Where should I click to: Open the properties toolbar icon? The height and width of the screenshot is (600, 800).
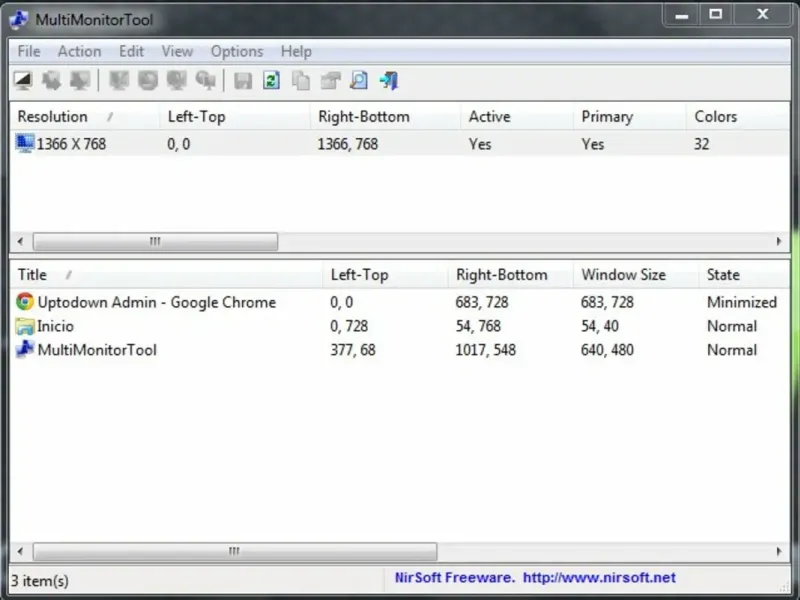click(x=330, y=81)
